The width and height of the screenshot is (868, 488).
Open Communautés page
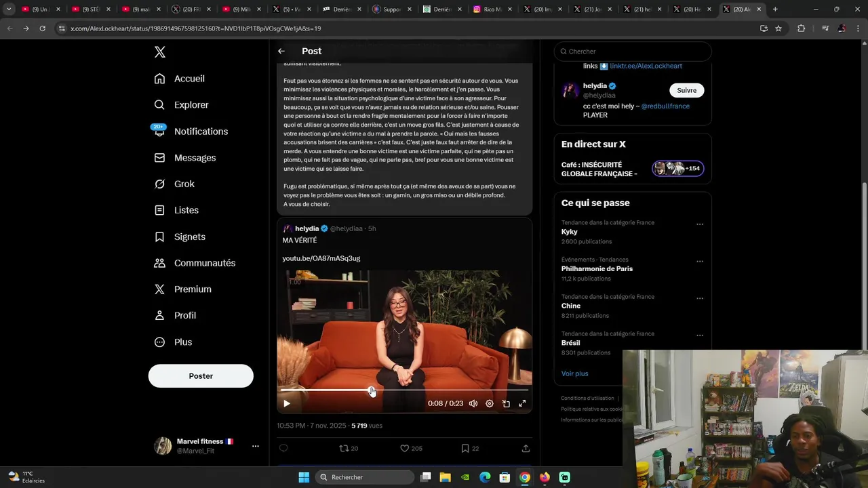[195, 263]
